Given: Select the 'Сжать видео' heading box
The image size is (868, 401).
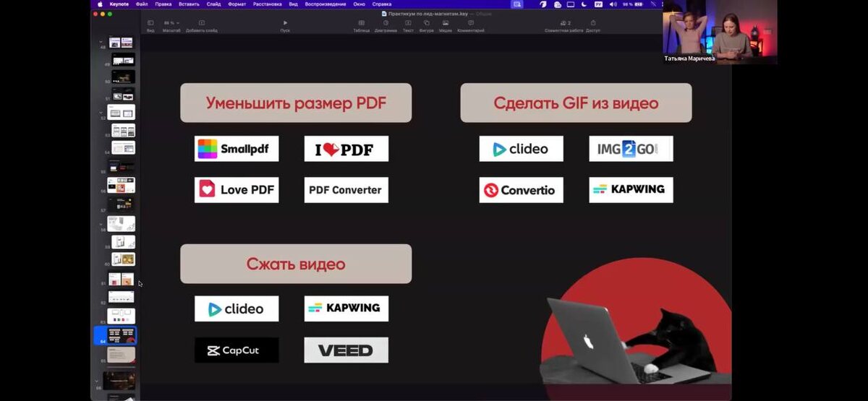Looking at the screenshot, I should 296,264.
